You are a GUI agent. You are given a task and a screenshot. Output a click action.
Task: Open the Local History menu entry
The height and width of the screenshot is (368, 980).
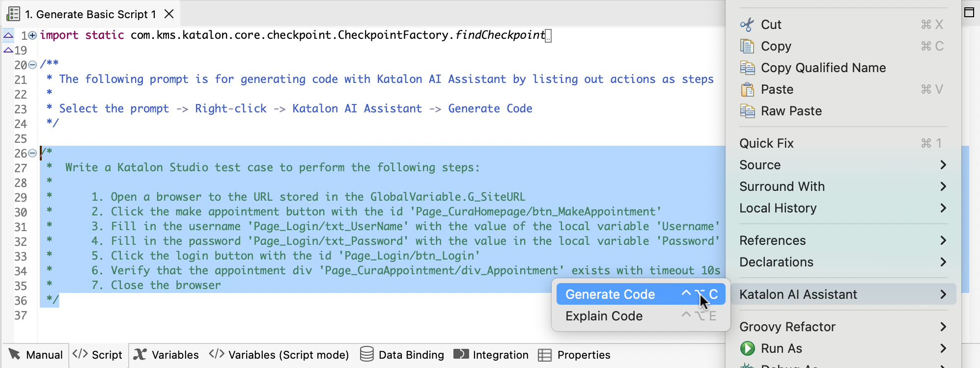(843, 208)
